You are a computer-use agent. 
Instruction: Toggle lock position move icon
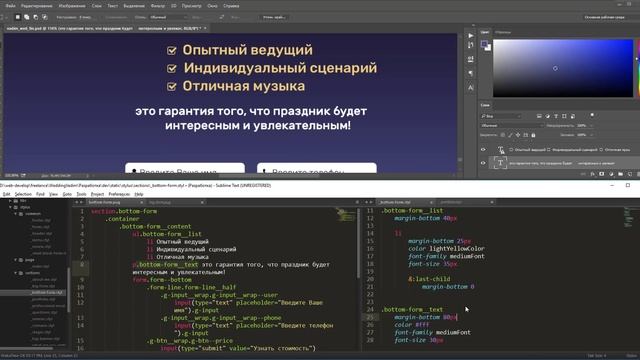point(518,135)
